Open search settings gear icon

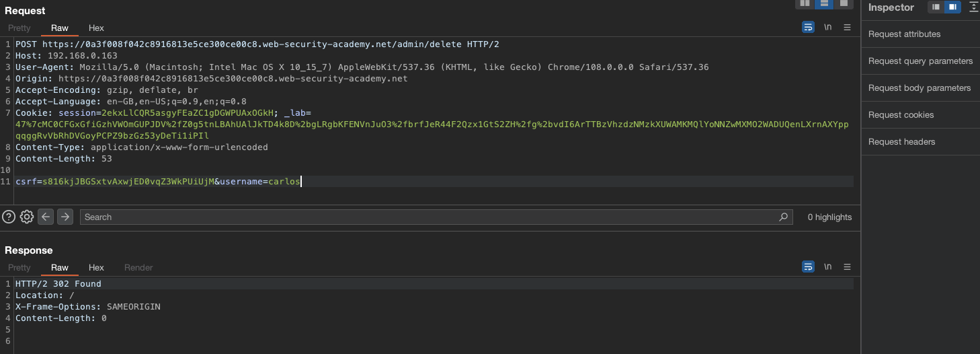pyautogui.click(x=27, y=217)
